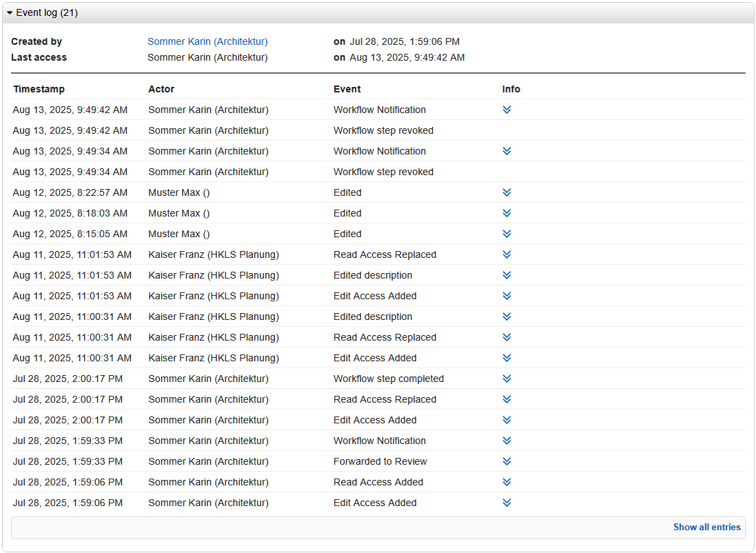Expand info for the 9:49:34 AM Workflow Notification

tap(507, 151)
